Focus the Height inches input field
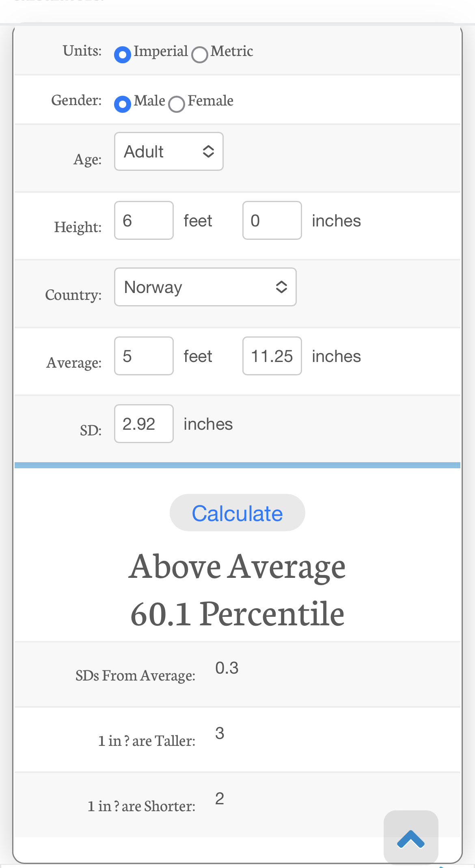 click(272, 220)
